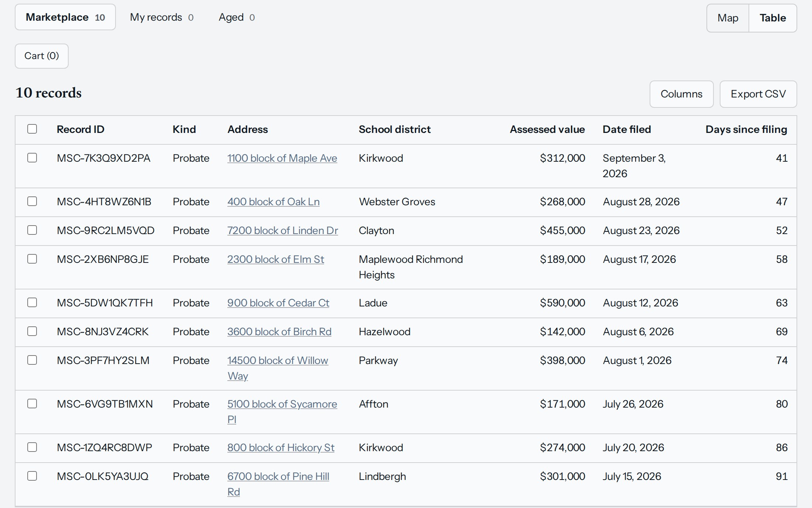Image resolution: width=812 pixels, height=508 pixels.
Task: Open the 3600 block of Birch Rd link
Action: click(279, 332)
